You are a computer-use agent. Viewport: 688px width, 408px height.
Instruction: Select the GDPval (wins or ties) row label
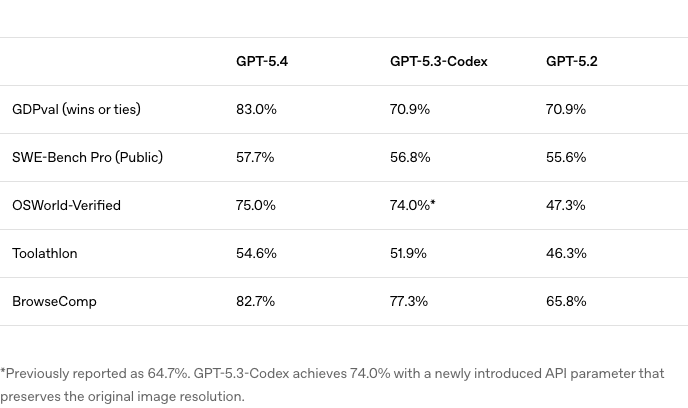(76, 110)
